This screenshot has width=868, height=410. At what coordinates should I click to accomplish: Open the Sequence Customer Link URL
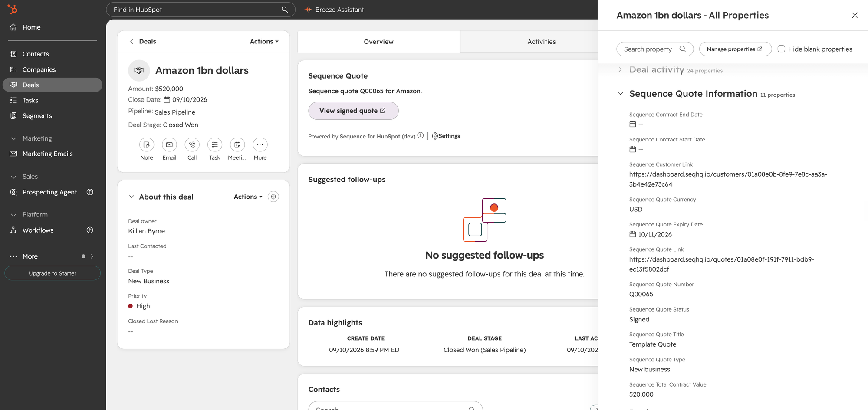[728, 179]
